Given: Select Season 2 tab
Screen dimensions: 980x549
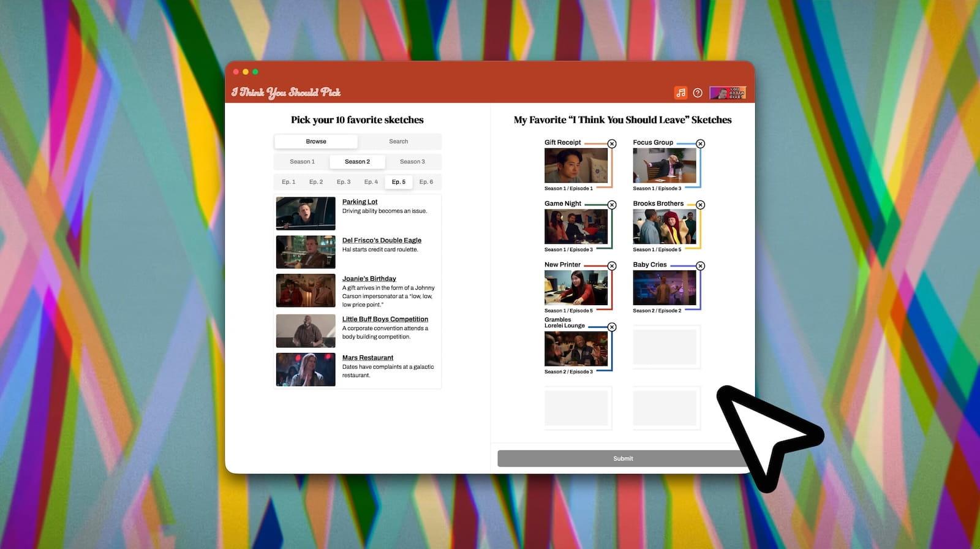Looking at the screenshot, I should click(x=357, y=162).
